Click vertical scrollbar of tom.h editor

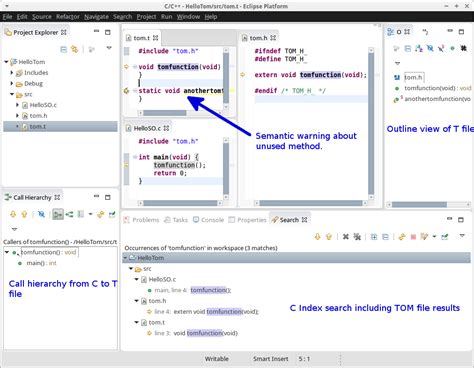click(x=371, y=123)
